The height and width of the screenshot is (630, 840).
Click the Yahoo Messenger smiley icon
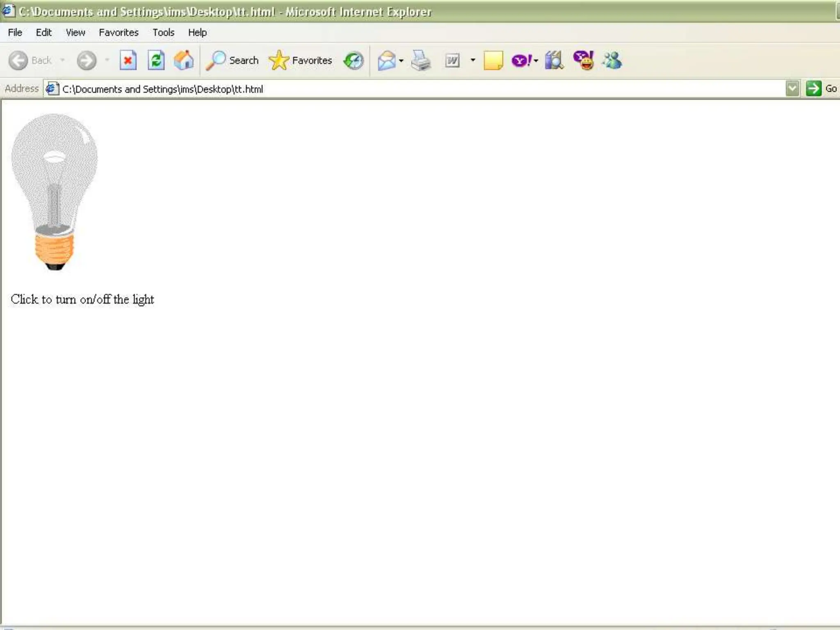point(583,61)
